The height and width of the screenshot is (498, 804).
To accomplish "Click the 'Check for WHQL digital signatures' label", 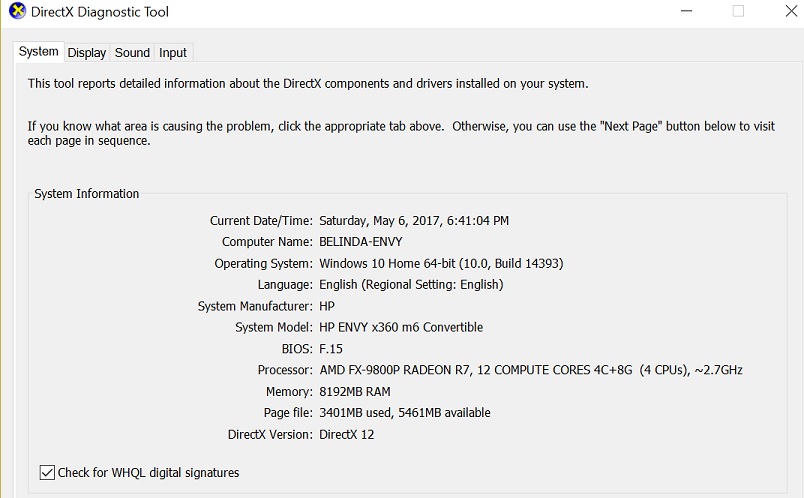I will point(148,472).
